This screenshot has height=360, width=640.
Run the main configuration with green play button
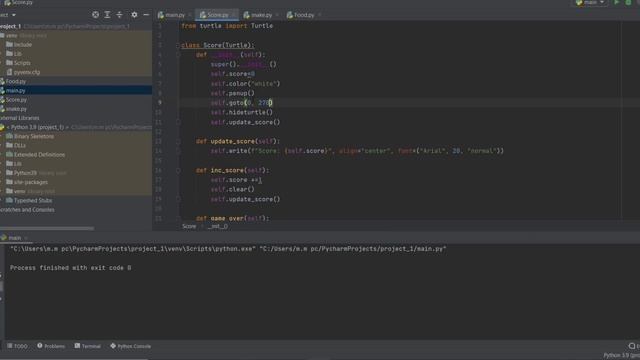click(617, 2)
